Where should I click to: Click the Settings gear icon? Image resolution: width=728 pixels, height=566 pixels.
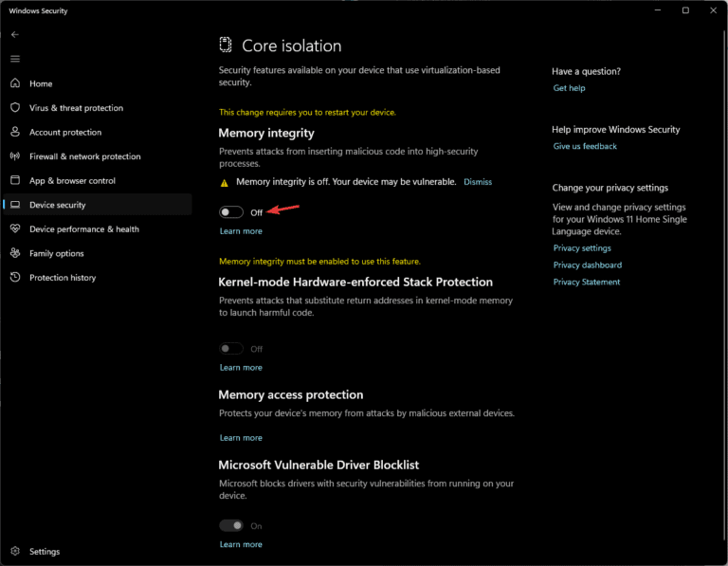tap(15, 551)
